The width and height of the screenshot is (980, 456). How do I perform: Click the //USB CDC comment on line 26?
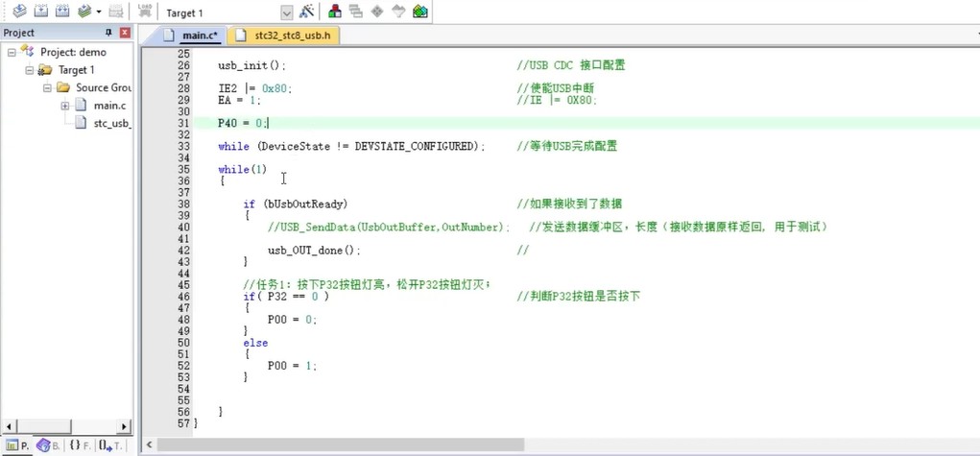tap(571, 65)
